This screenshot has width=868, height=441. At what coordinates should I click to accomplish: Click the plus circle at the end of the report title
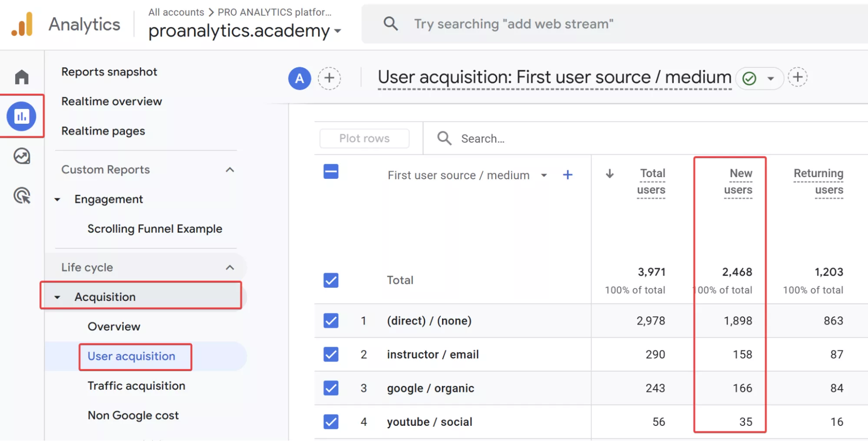pos(798,77)
